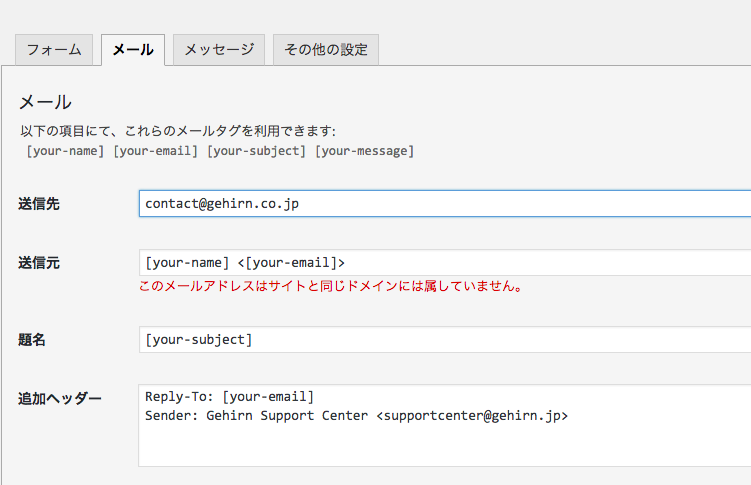This screenshot has height=485, width=751.
Task: Click the 送信元 field label
Action: point(39,263)
